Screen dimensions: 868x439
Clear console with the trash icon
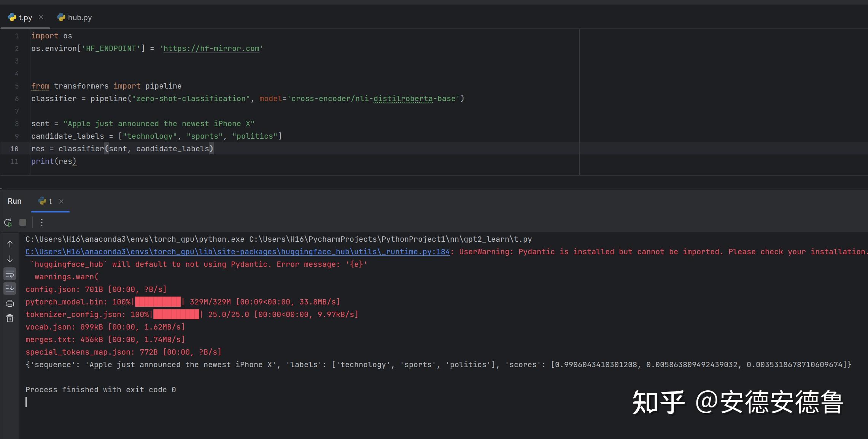pos(10,318)
